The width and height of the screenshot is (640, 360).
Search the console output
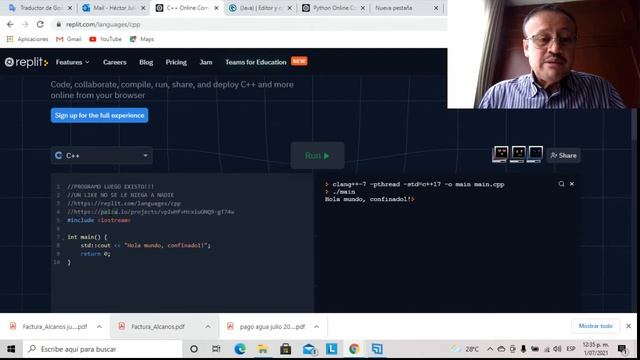point(561,184)
